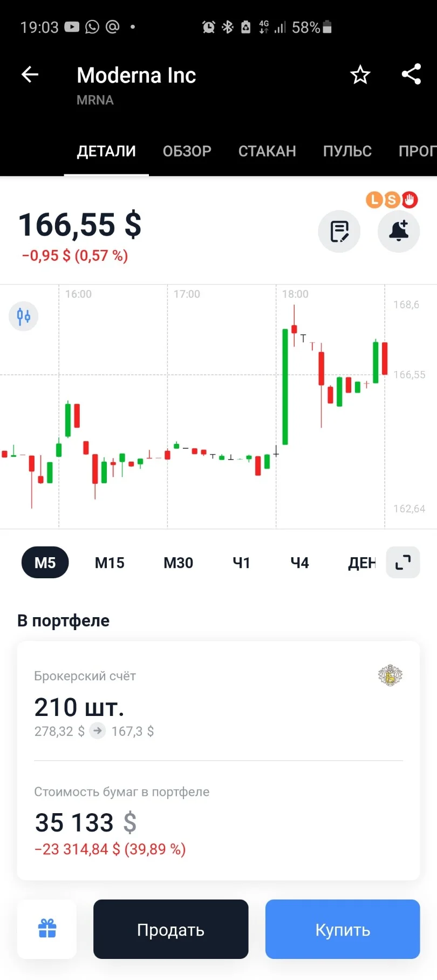
Task: Tap the Купить button
Action: click(343, 929)
